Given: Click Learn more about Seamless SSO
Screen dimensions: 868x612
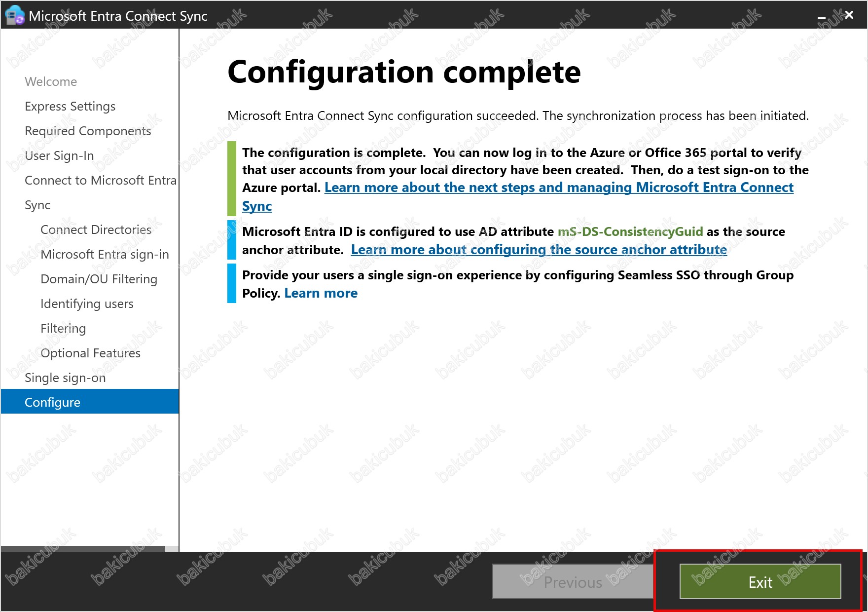Looking at the screenshot, I should pos(321,293).
